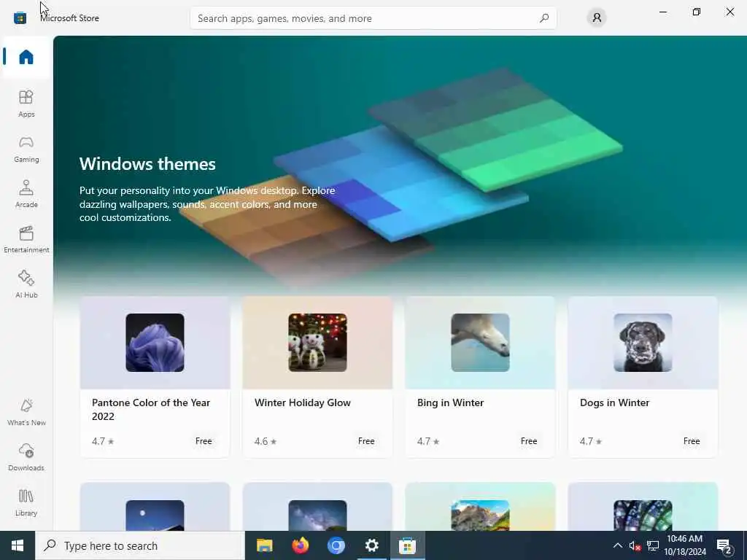Screen dimensions: 747x560
Task: Click the taskbar clock showing 10:46 AM
Action: coord(684,545)
